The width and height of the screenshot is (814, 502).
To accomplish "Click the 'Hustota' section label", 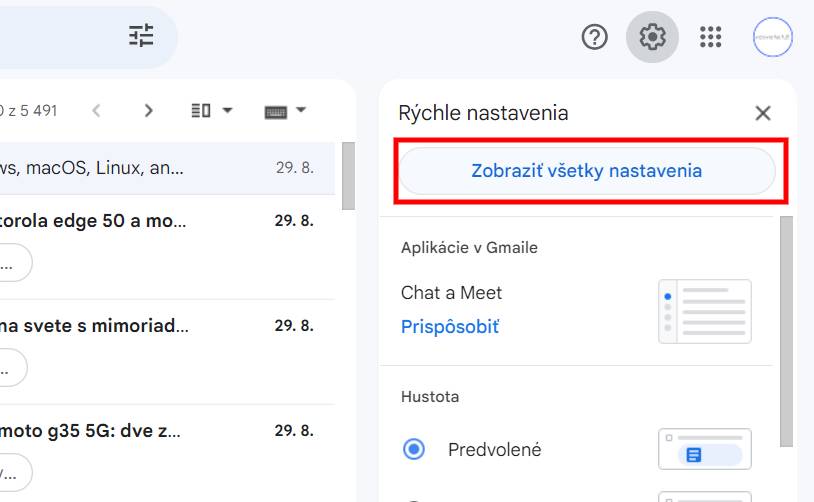I will click(430, 397).
